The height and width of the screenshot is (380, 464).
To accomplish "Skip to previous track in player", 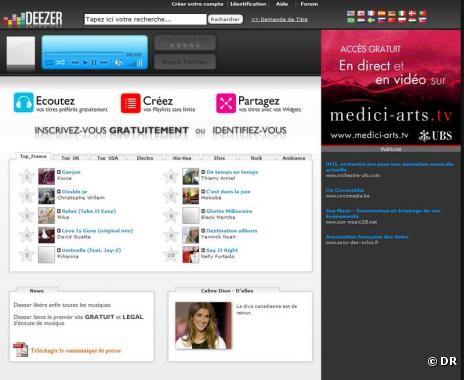I will click(x=75, y=62).
